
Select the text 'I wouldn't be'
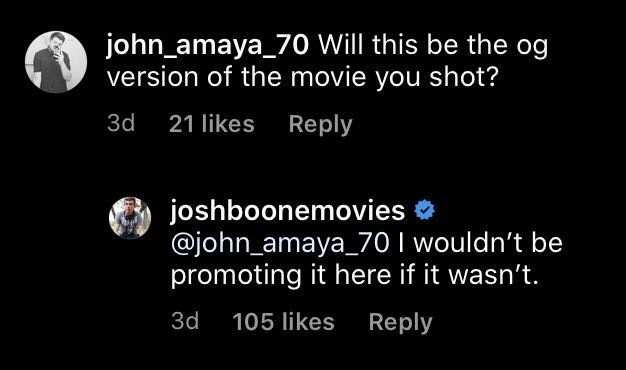480,243
